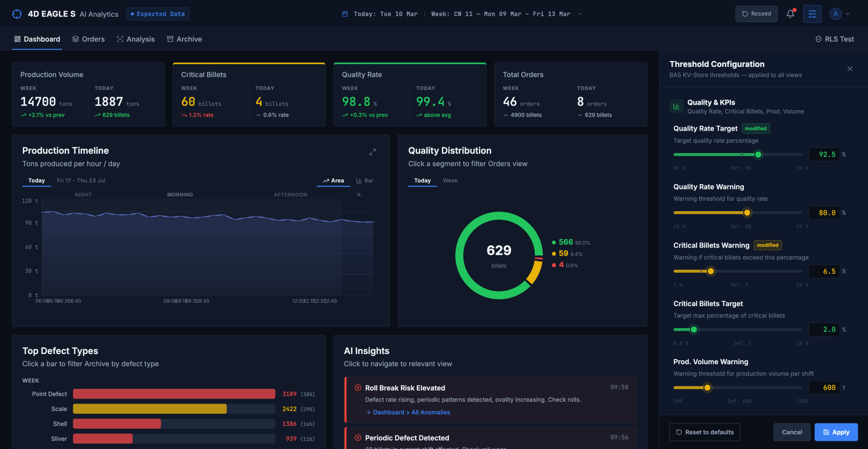This screenshot has height=449, width=868.
Task: Open the user profile avatar menu
Action: [835, 14]
